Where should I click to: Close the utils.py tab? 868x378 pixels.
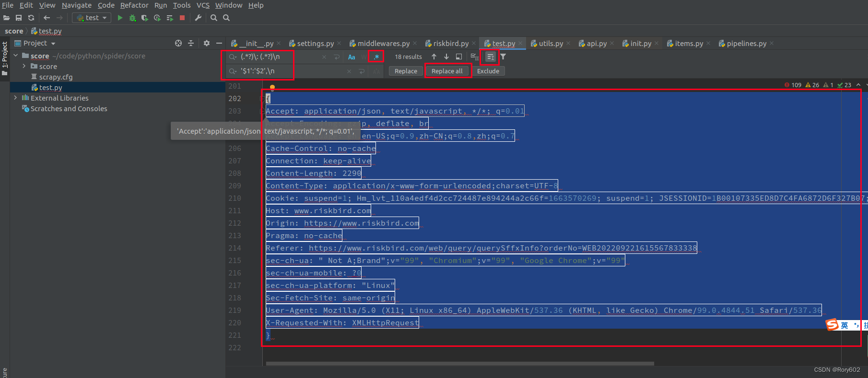pyautogui.click(x=568, y=43)
